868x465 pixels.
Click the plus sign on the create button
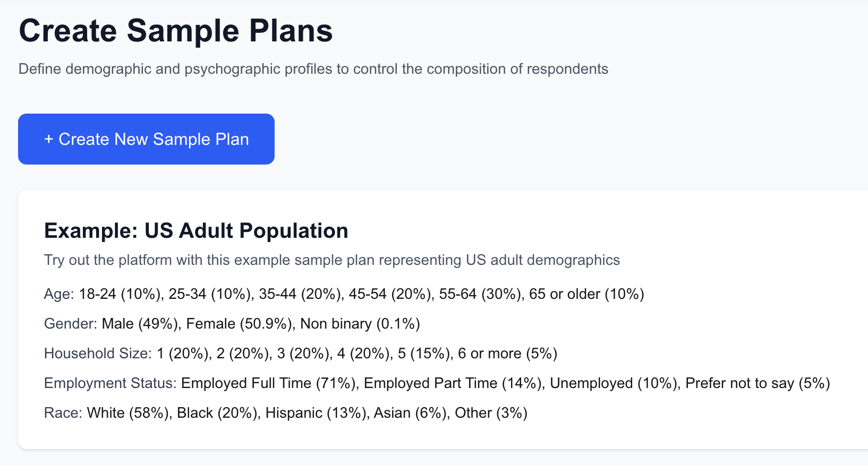(49, 139)
